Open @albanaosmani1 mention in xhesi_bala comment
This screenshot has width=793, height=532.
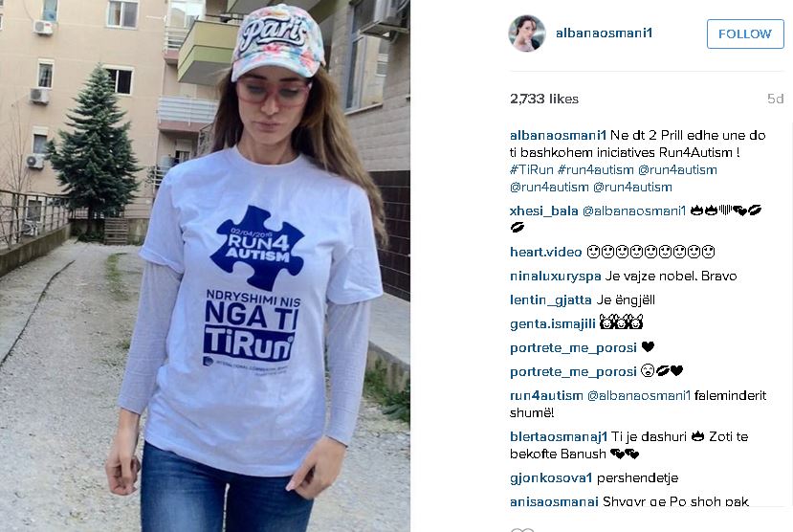(x=634, y=211)
